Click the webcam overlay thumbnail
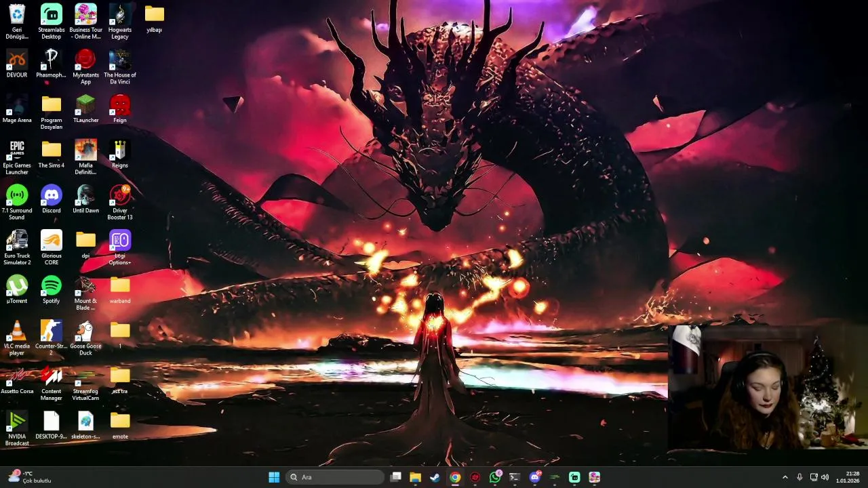The height and width of the screenshot is (488, 868). (x=768, y=388)
